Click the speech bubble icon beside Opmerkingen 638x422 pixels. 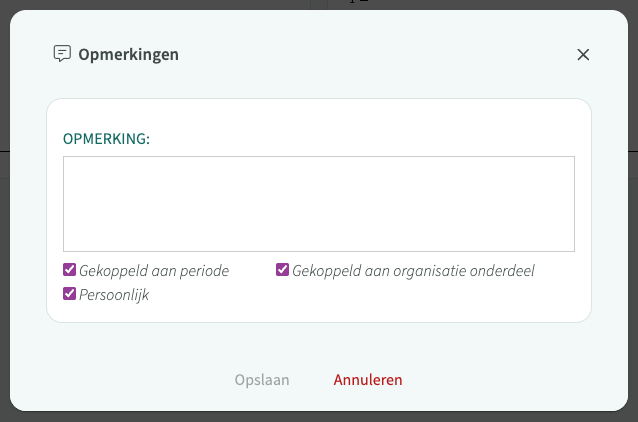pos(62,54)
